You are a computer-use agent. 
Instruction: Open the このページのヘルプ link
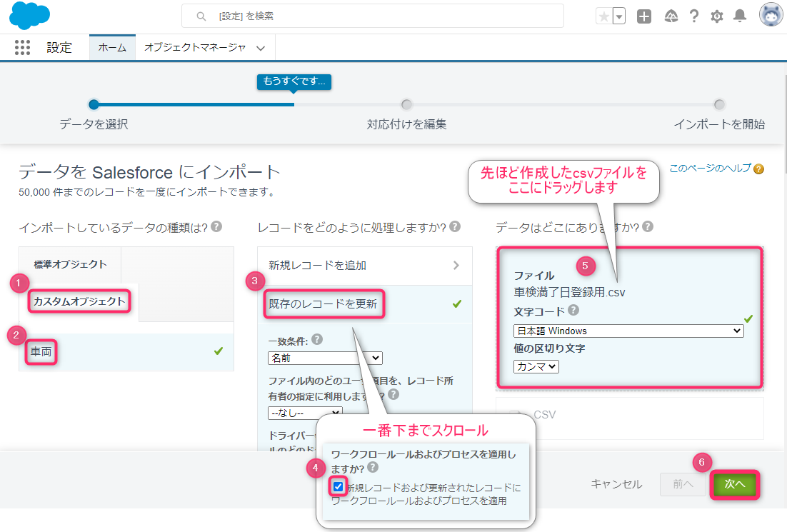[710, 168]
